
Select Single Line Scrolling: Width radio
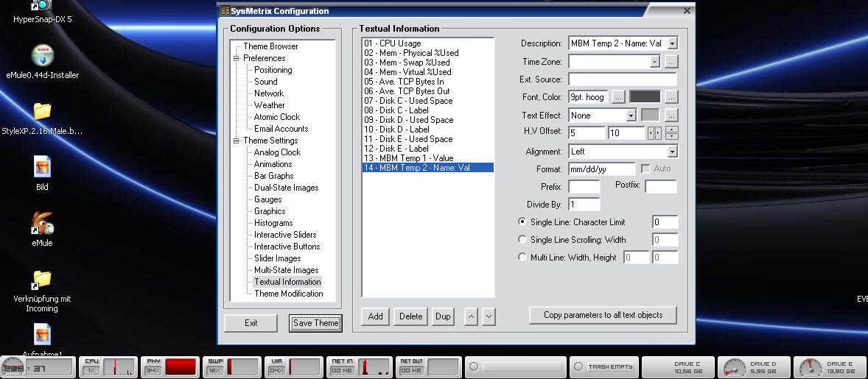click(x=522, y=239)
